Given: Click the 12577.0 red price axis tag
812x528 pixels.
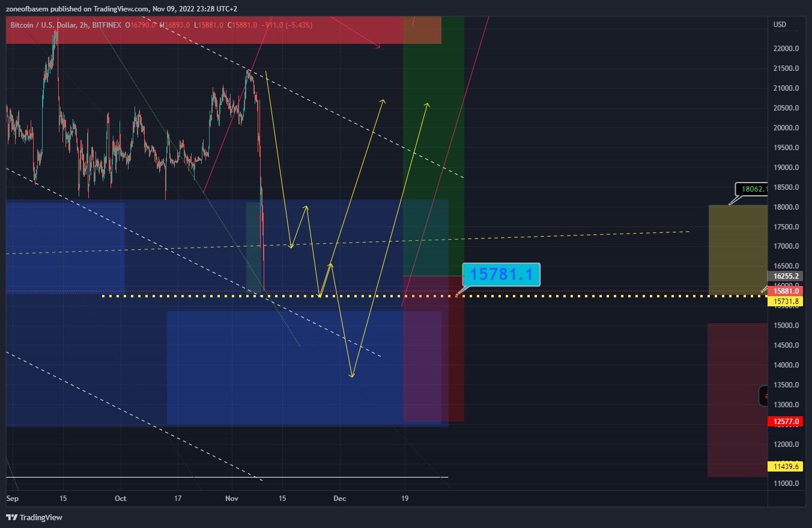Looking at the screenshot, I should (x=785, y=422).
